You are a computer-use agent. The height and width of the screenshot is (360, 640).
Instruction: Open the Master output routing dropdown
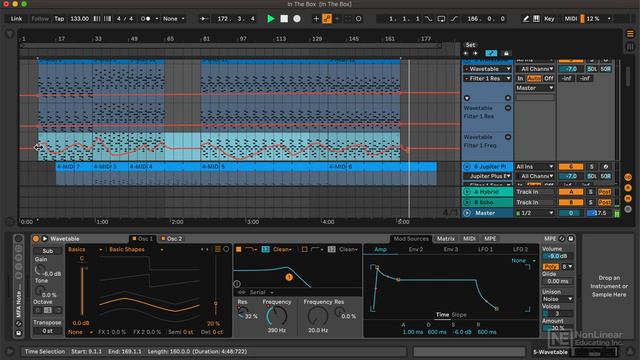click(x=535, y=88)
